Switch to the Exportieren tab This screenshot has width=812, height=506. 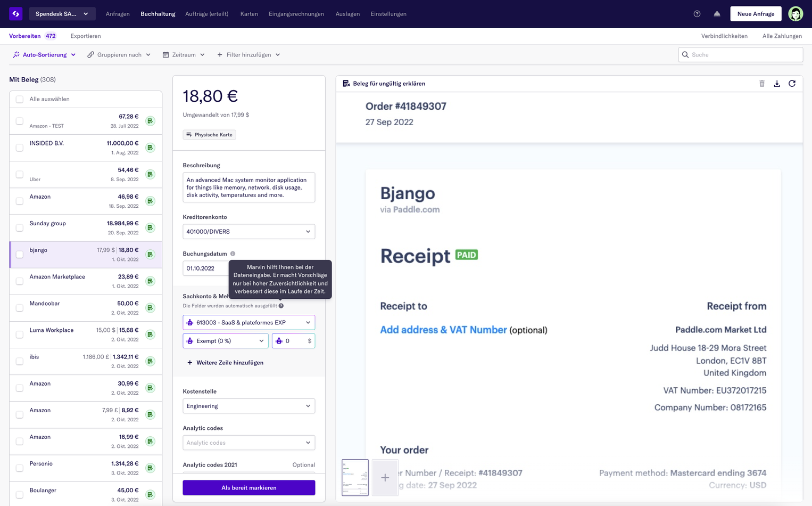(86, 36)
